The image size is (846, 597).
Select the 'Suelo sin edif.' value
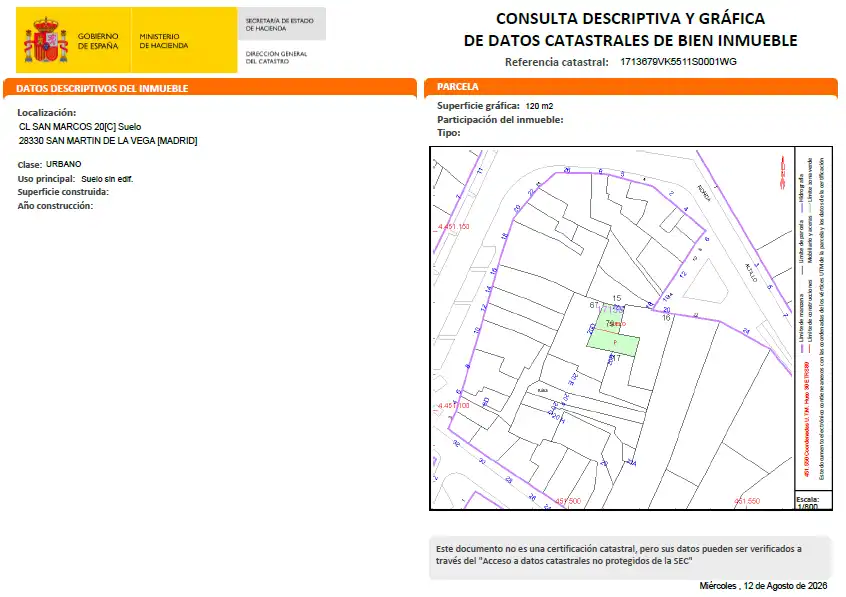[x=107, y=179]
